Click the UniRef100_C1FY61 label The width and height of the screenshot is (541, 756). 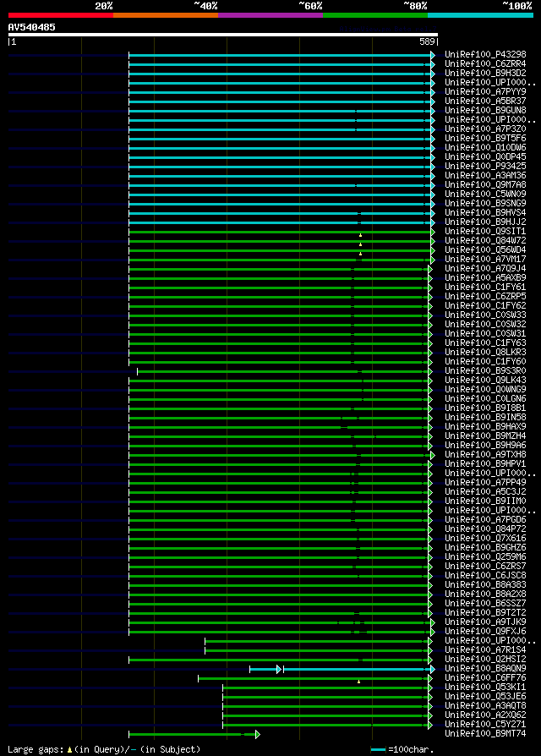pos(485,287)
